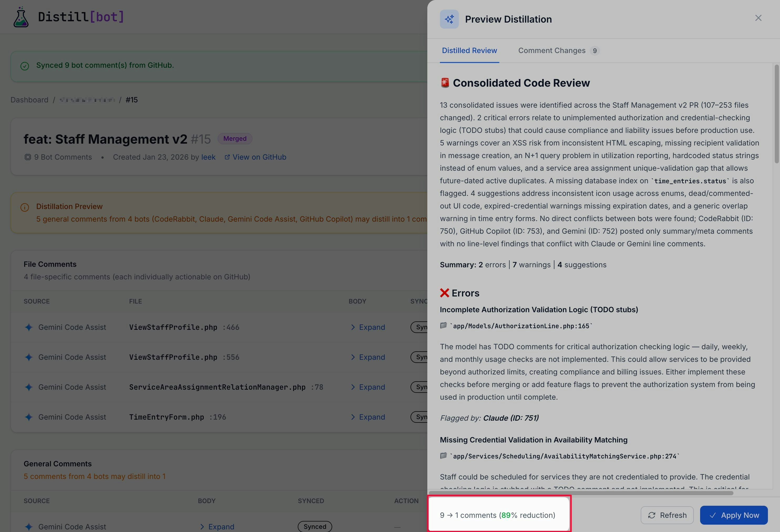
Task: Apply the distillation with Apply Now
Action: 734,515
